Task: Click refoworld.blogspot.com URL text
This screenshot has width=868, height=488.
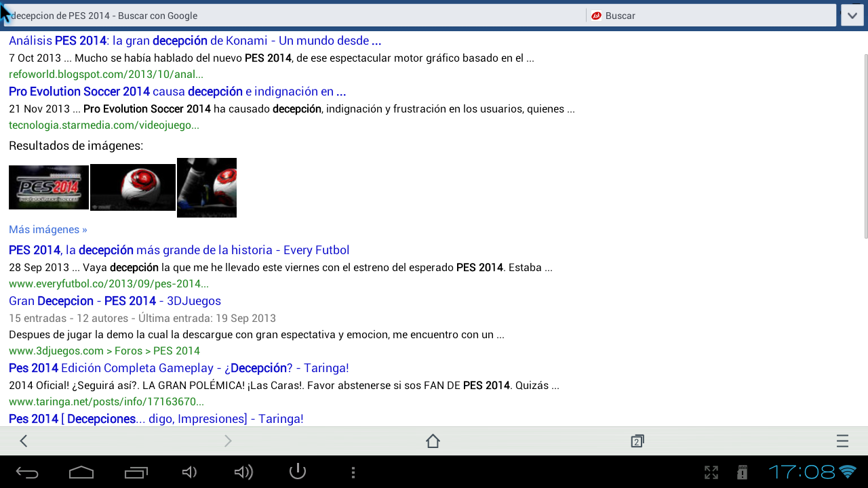Action: (106, 75)
